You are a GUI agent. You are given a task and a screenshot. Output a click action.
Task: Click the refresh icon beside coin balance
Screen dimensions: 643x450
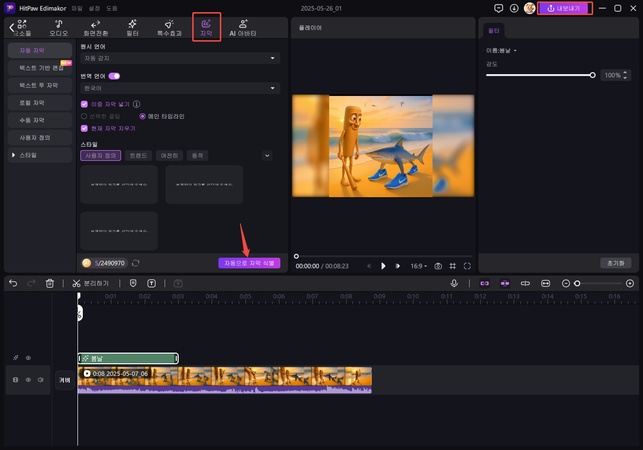(x=135, y=263)
